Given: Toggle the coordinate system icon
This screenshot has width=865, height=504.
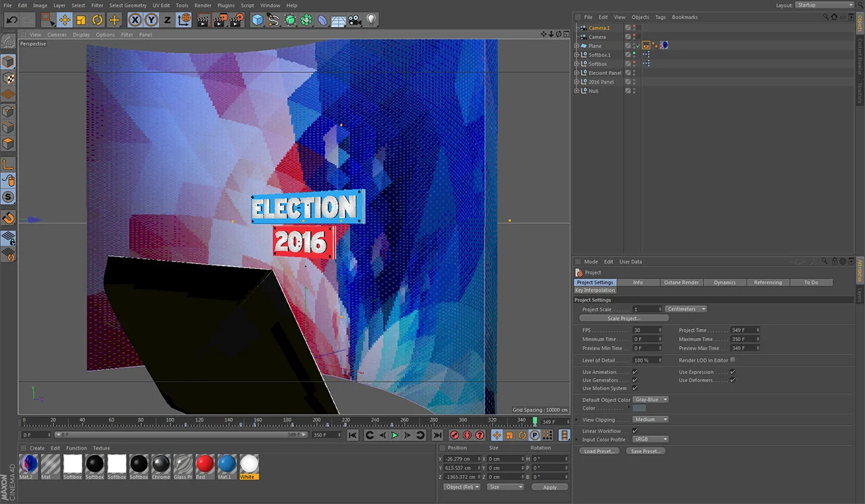Looking at the screenshot, I should point(184,20).
